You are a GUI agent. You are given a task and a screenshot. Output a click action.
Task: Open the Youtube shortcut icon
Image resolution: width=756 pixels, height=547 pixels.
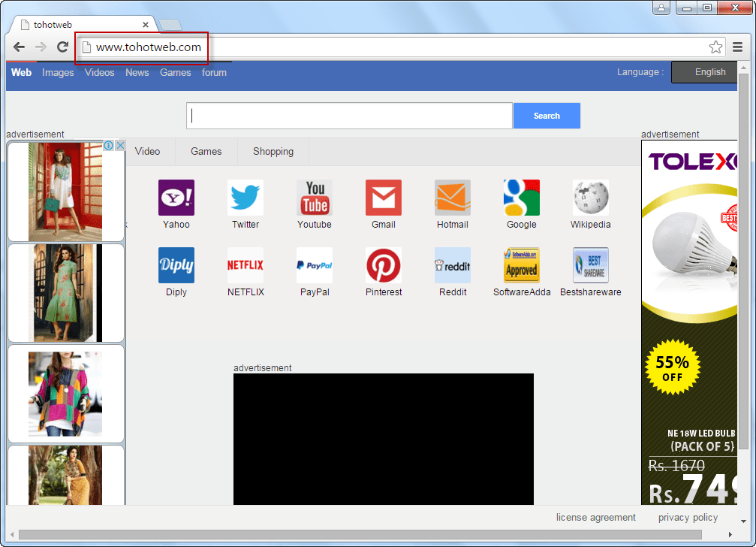[x=315, y=198]
